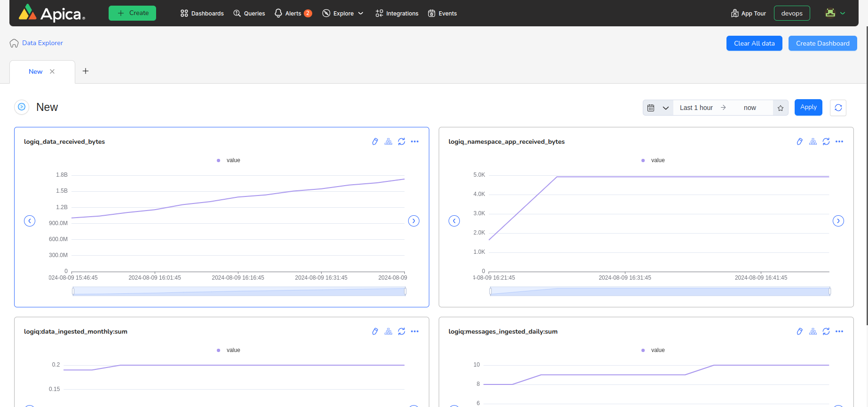Click the favorite star next to time range
Screen dimensions: 868x407
(x=780, y=108)
